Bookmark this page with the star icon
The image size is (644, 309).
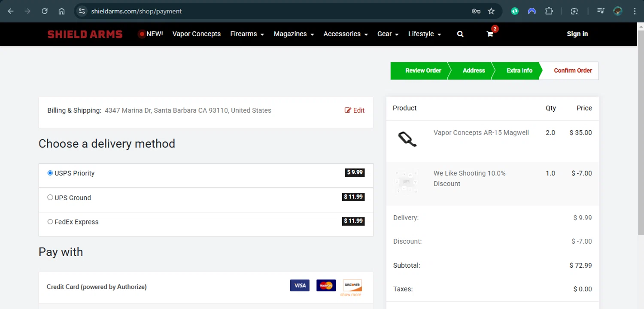coord(492,11)
